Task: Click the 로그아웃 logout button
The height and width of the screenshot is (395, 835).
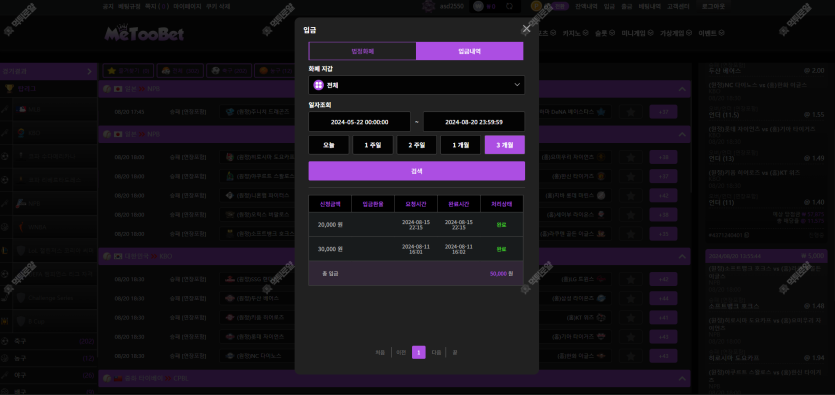Action: (x=713, y=6)
